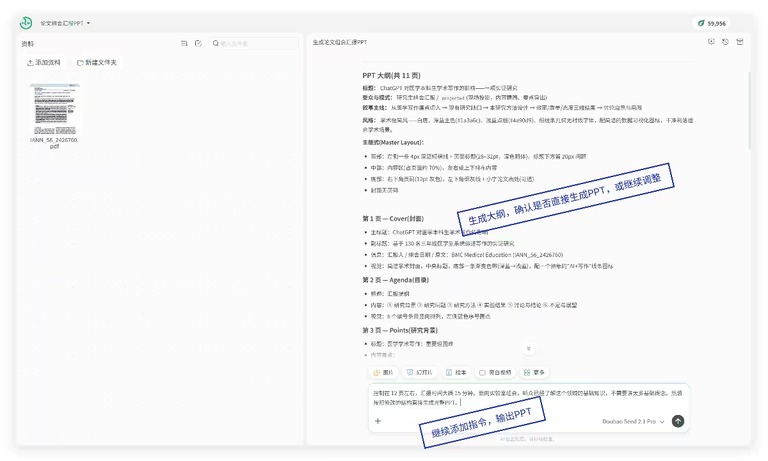Click inside the chat message input box
Screen dimensions: 768x461
click(x=528, y=398)
